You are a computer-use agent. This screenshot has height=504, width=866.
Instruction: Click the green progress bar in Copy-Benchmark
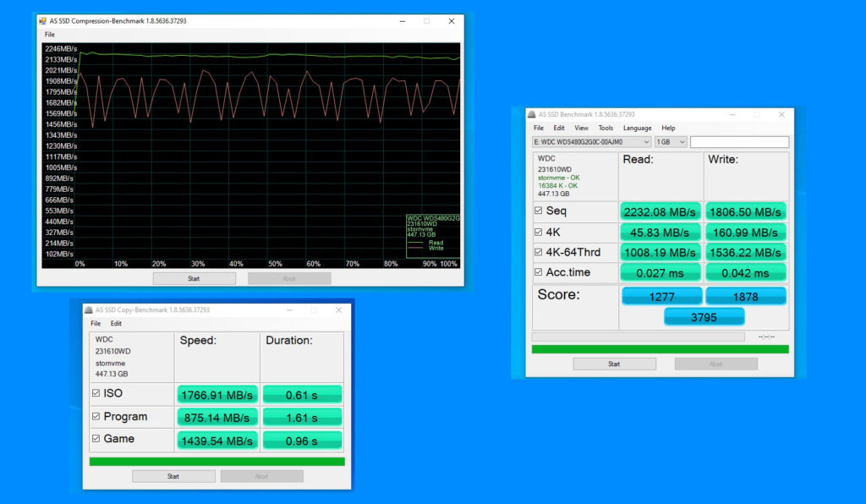click(x=216, y=462)
